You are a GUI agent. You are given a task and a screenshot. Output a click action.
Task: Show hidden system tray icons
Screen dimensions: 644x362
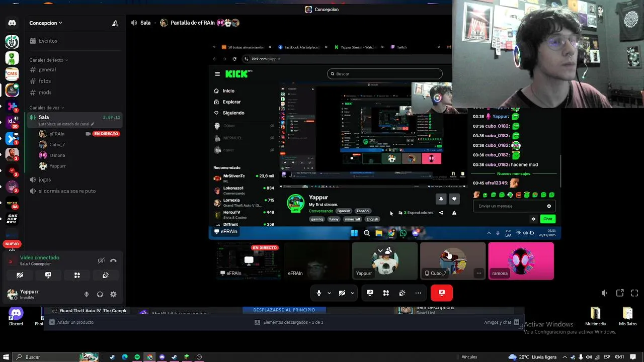click(x=565, y=357)
